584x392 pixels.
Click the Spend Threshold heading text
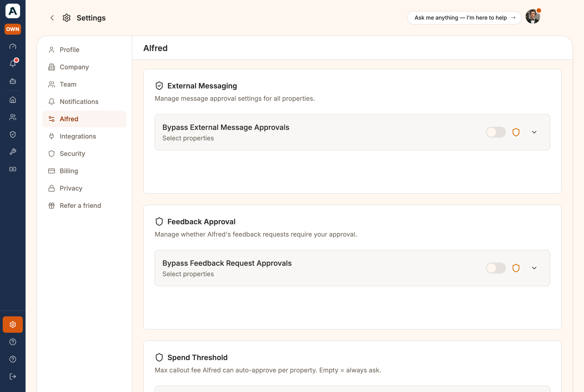pyautogui.click(x=197, y=357)
